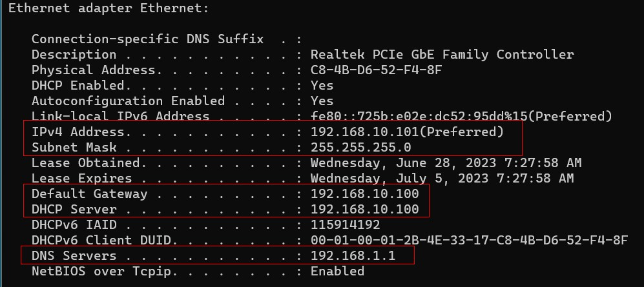Screen dimensions: 644x287
Task: Click the Realtek PCIe GbE Family Controller text
Action: pyautogui.click(x=442, y=54)
